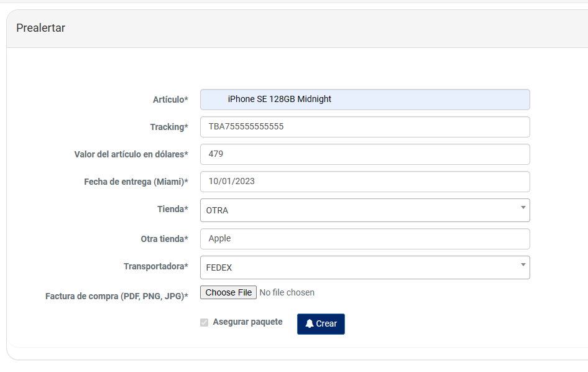Click the arrow on the Tienda select
The width and height of the screenshot is (588, 372).
point(523,208)
